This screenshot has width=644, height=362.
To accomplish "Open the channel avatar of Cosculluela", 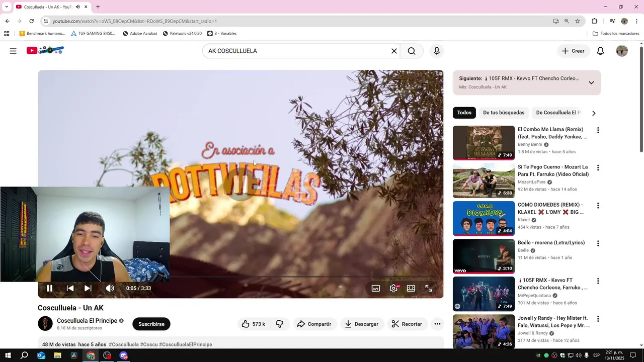I will click(x=45, y=324).
